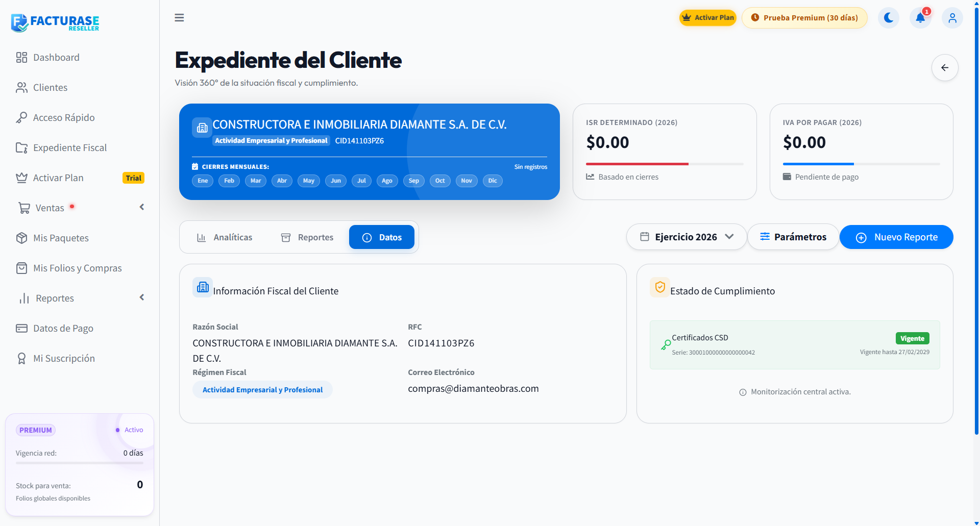The height and width of the screenshot is (526, 980).
Task: Click the Datos de Pago card icon
Action: click(21, 329)
